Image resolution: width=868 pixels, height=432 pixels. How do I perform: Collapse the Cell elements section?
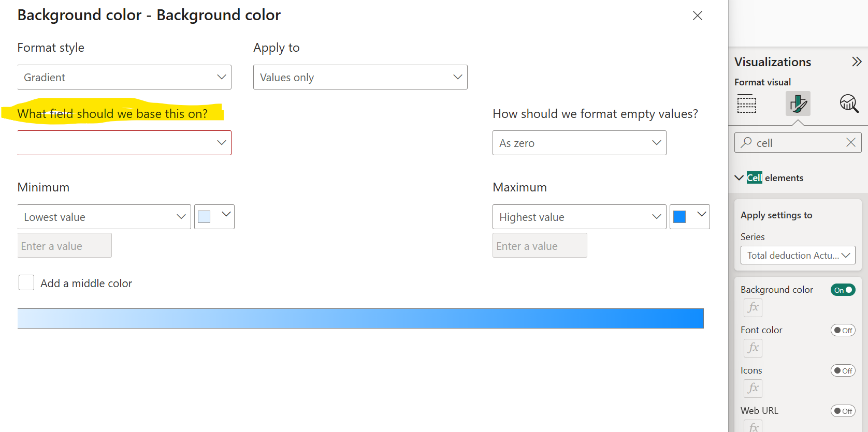point(739,177)
